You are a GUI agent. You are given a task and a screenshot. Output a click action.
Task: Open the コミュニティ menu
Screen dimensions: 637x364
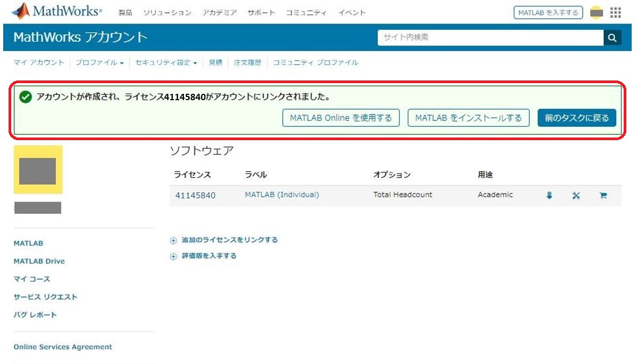click(307, 13)
